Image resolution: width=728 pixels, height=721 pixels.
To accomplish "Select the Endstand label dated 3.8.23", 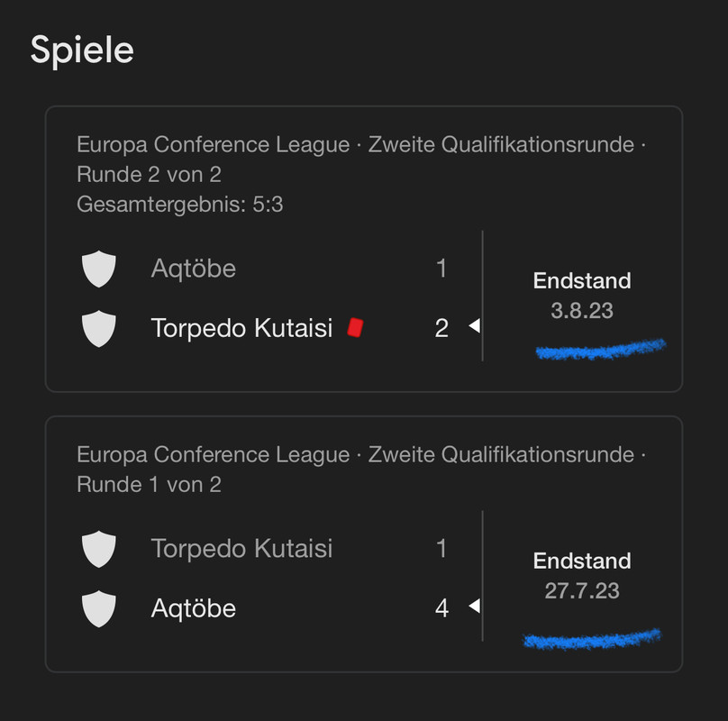I will [x=582, y=280].
